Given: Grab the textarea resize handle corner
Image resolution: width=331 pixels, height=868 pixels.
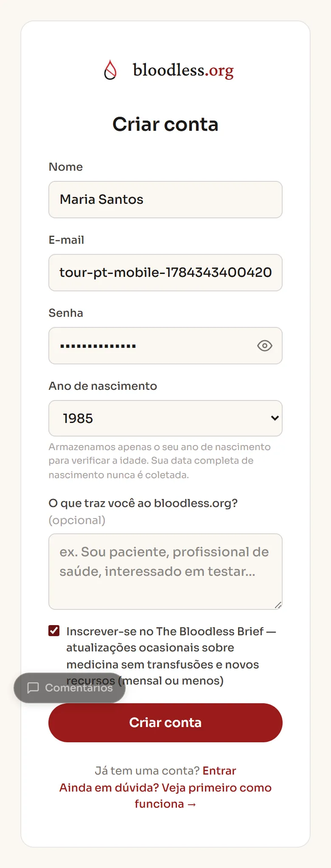Looking at the screenshot, I should click(278, 605).
